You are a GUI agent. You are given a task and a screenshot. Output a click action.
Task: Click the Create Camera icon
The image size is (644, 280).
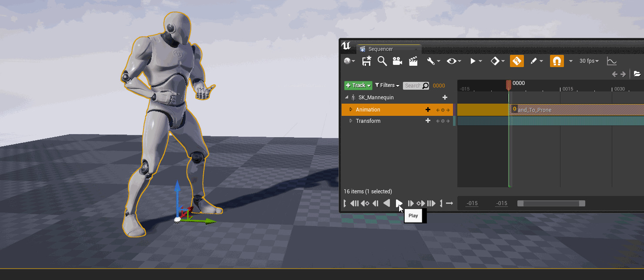[397, 61]
